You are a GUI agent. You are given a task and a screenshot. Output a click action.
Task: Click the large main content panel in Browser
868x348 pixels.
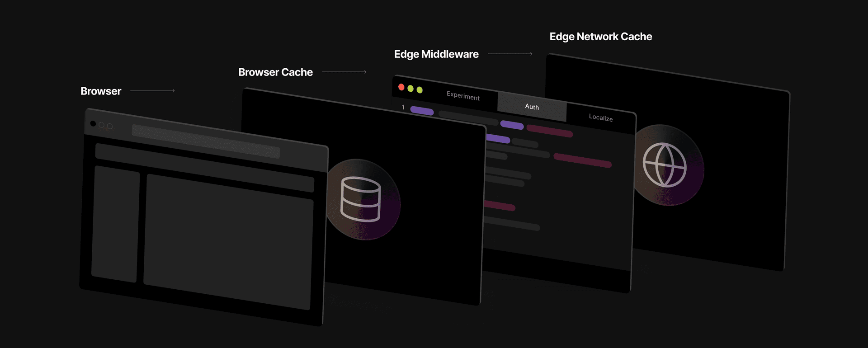[228, 242]
